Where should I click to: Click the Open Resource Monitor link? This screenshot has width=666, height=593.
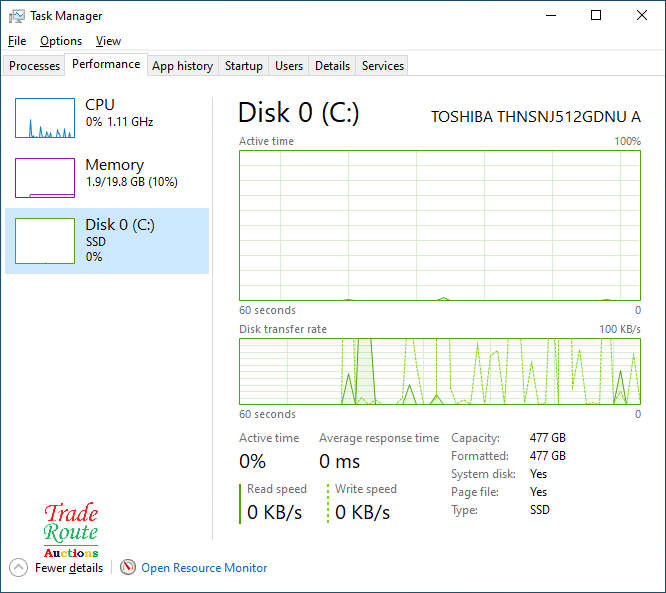204,568
